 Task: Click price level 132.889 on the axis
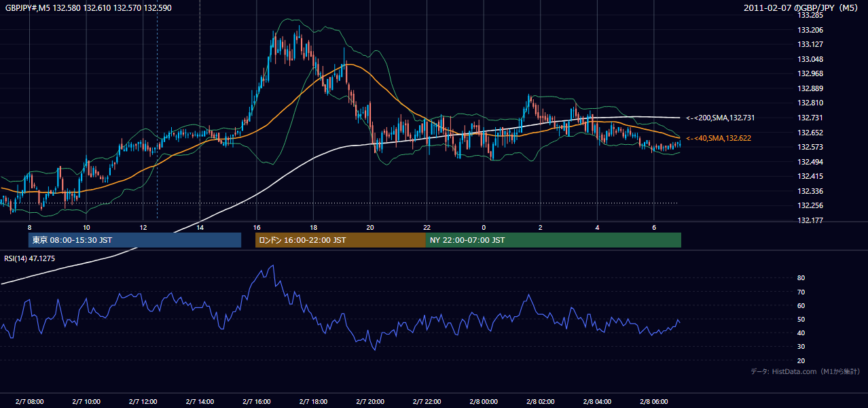click(810, 88)
